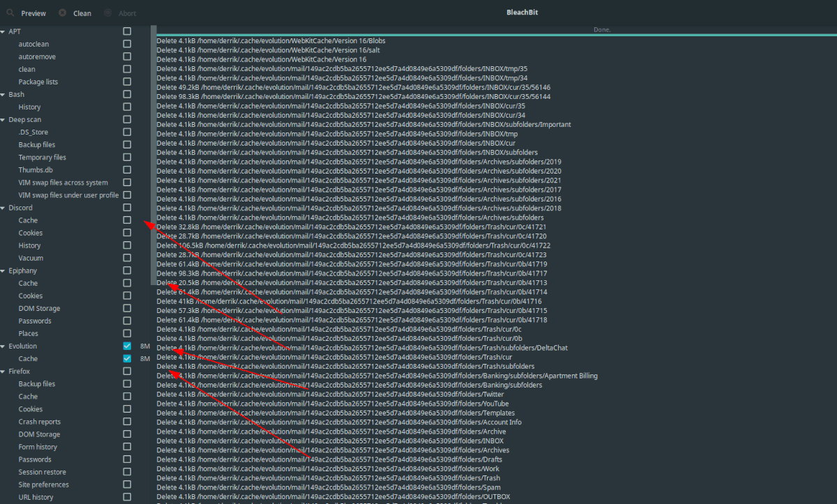Click the Clean button label

click(x=82, y=13)
